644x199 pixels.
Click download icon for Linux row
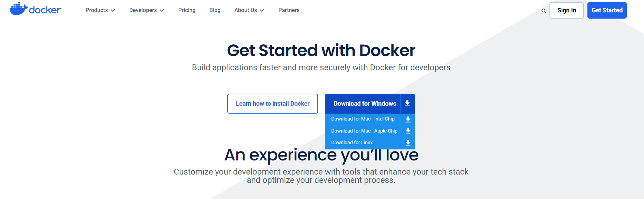tap(408, 143)
